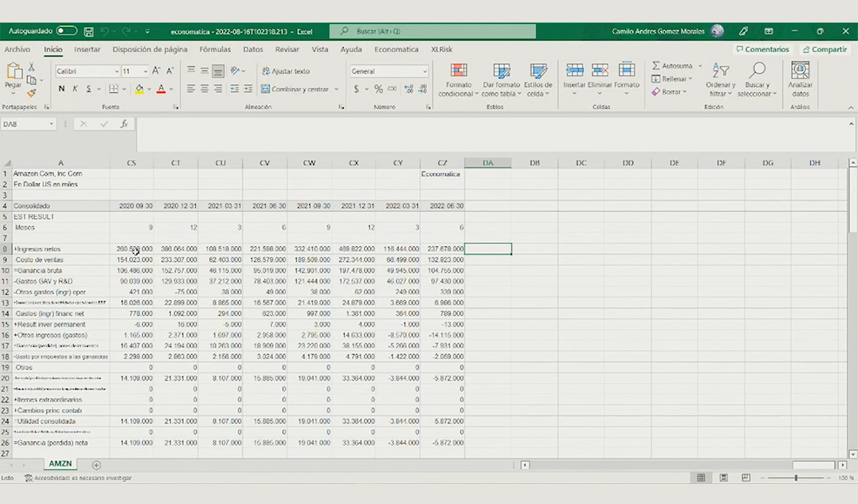
Task: Switch to the Datos tab
Action: [253, 49]
